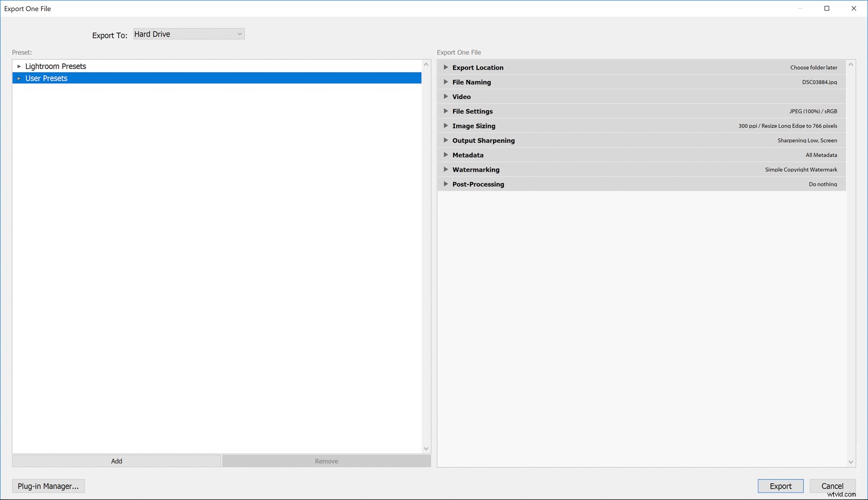
Task: Select the User Presets row
Action: (x=217, y=78)
